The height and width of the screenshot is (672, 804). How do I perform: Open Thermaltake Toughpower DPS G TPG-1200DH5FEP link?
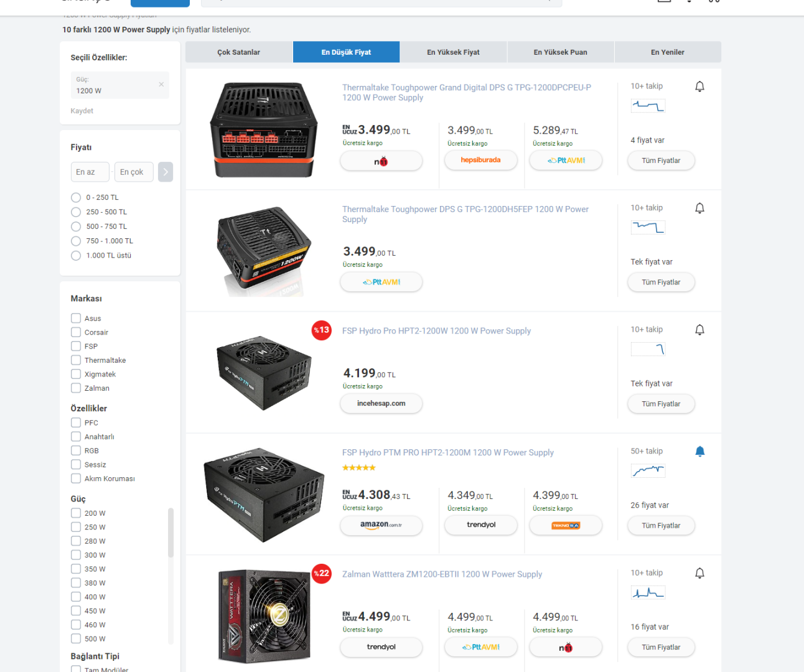[x=465, y=214]
